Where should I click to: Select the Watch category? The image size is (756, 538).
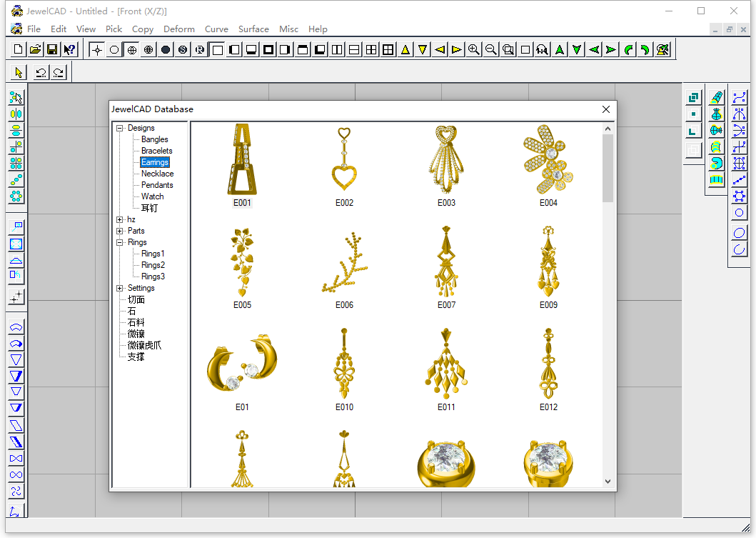pos(152,196)
